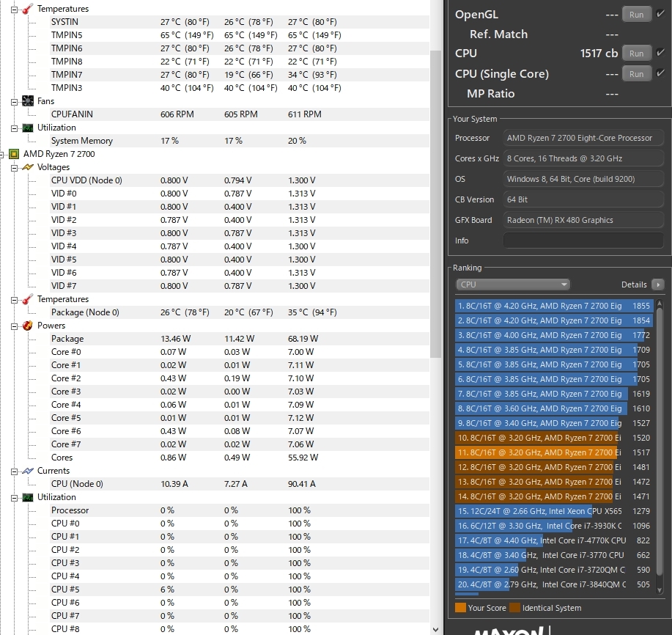672x635 pixels.
Task: Select ranking entry 1 scoring 1855
Action: 554,306
